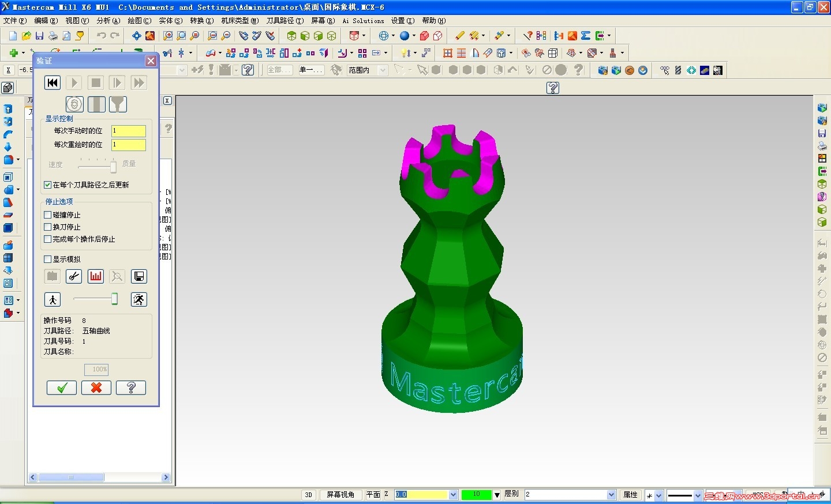
Task: Open the Ai Solutions menu
Action: click(364, 21)
